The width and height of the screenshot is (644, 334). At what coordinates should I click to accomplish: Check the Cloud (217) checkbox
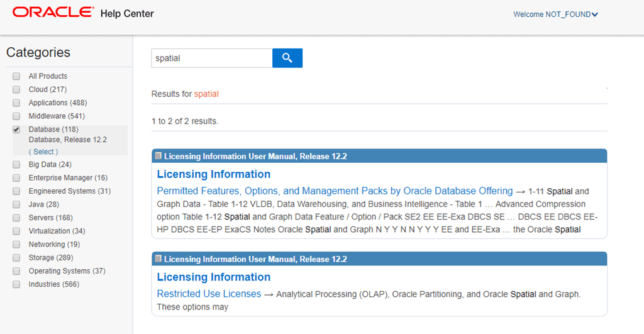click(16, 89)
